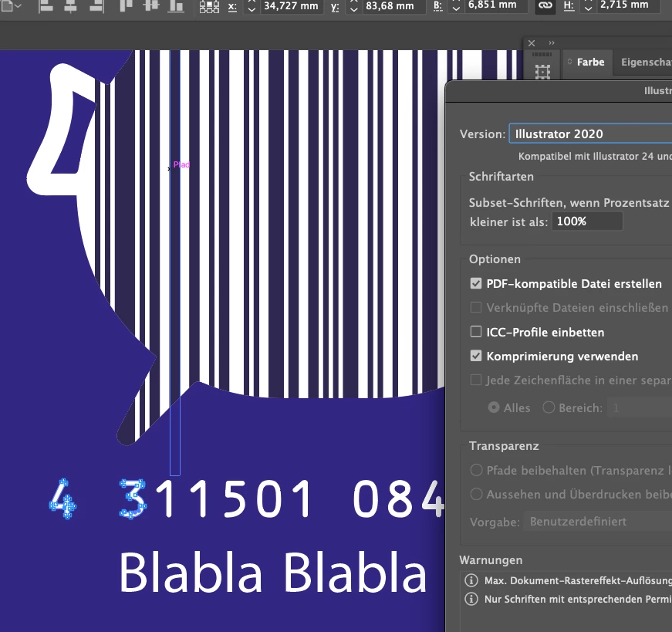Click the Y value stepper arrows
Image resolution: width=672 pixels, height=632 pixels.
353,5
